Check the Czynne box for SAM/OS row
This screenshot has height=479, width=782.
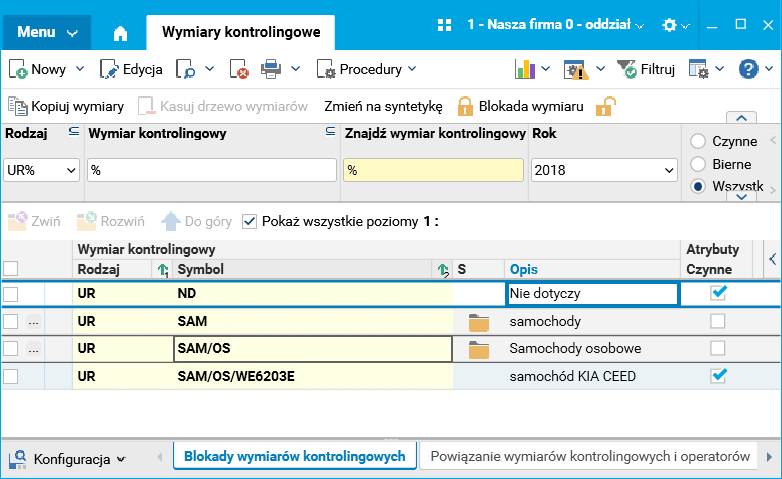pyautogui.click(x=718, y=349)
